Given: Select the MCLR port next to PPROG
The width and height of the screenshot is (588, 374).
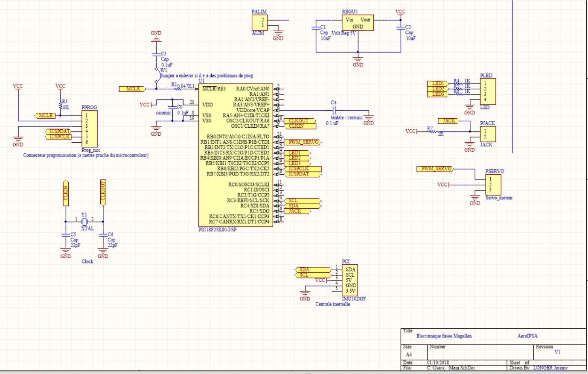Looking at the screenshot, I should pyautogui.click(x=44, y=115).
